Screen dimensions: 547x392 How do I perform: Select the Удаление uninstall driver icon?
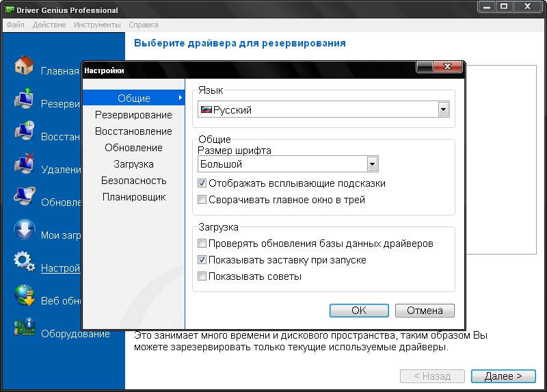click(24, 164)
